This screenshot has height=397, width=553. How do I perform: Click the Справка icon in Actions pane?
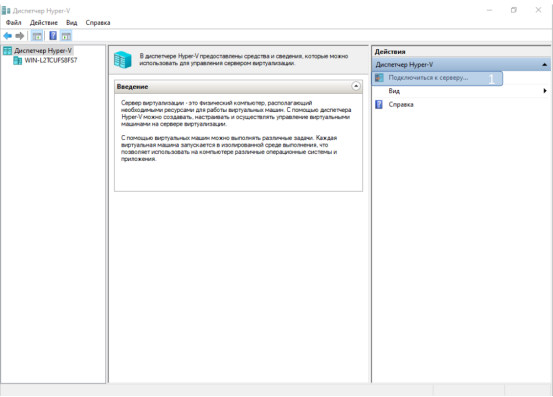click(379, 104)
